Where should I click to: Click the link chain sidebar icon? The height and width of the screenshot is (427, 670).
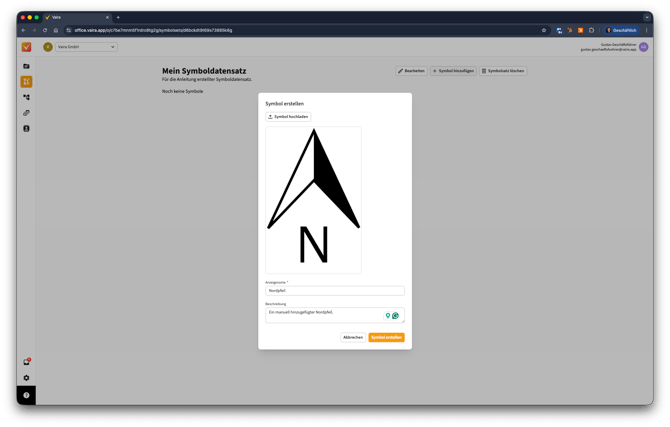pyautogui.click(x=26, y=113)
